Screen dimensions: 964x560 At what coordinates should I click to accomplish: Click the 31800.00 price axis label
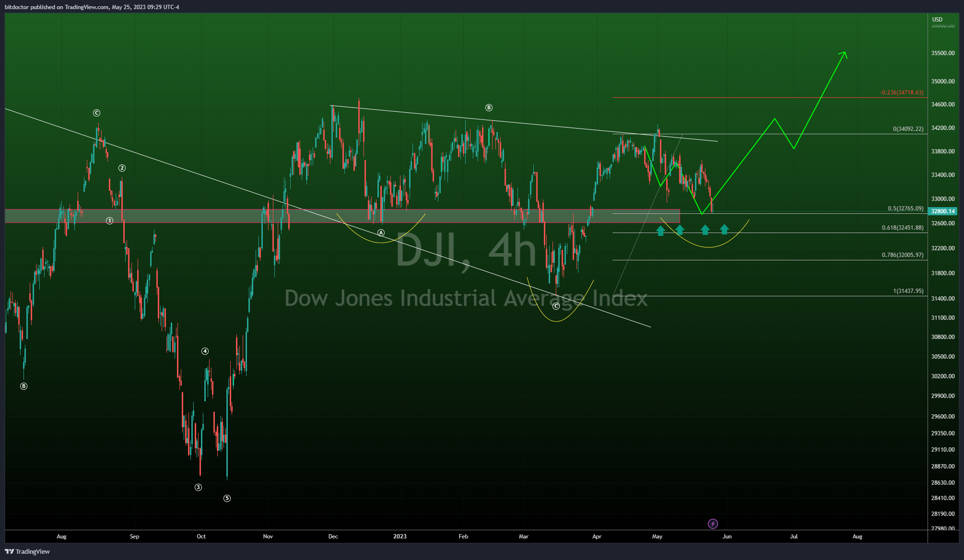pos(943,273)
